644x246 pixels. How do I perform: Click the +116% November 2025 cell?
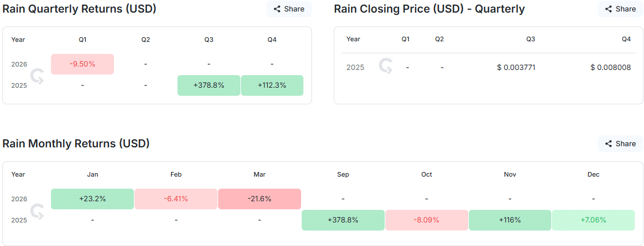pos(510,220)
